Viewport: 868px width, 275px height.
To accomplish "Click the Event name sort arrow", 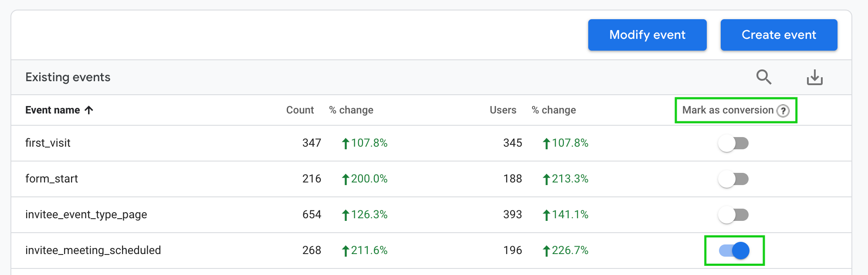I will [89, 110].
